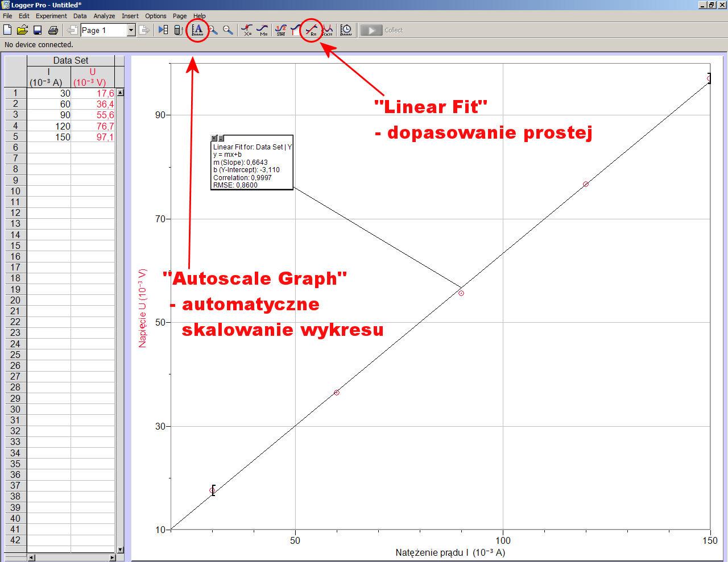
Task: Show Statistics with STAT icon
Action: click(281, 30)
